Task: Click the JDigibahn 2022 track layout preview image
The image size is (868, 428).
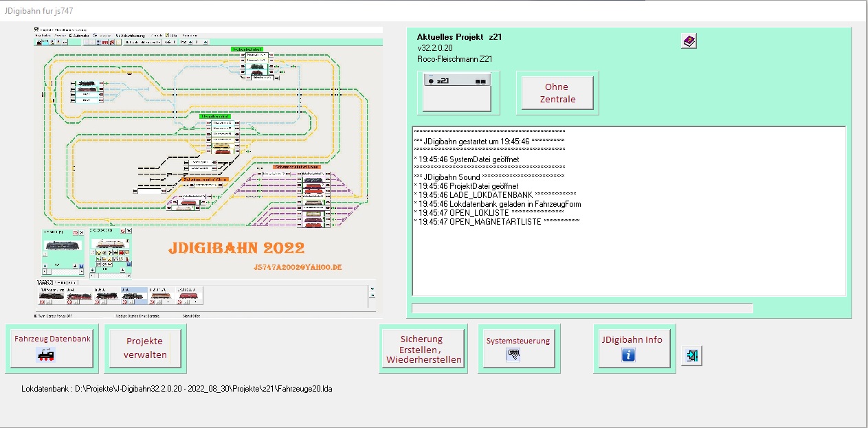Action: click(x=208, y=172)
